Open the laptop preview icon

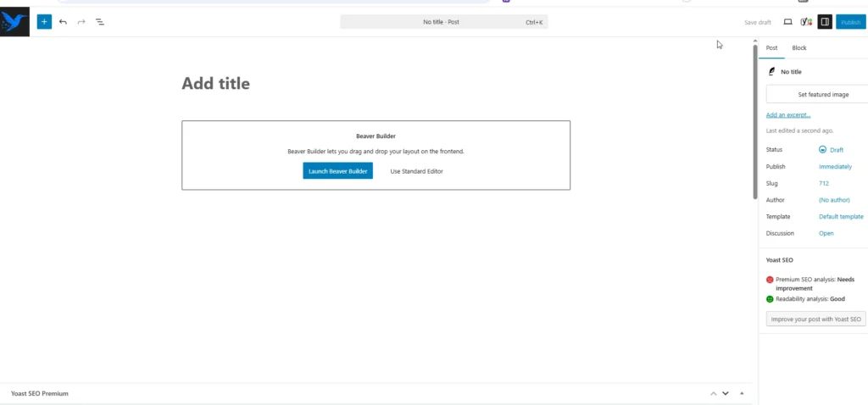[787, 22]
